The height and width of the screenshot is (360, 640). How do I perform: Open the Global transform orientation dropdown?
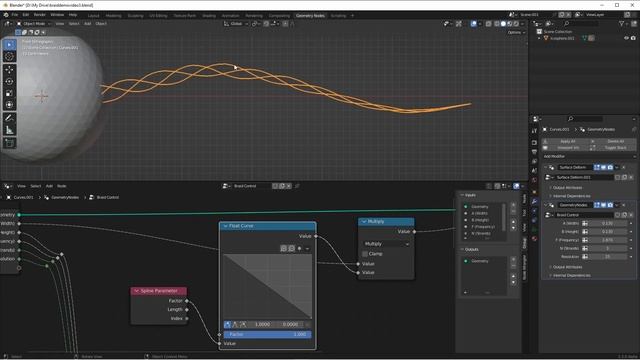pos(236,24)
